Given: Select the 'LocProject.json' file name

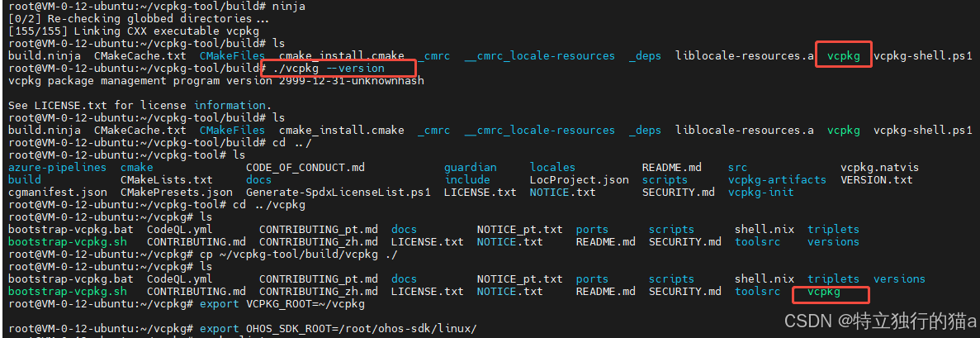Looking at the screenshot, I should [x=579, y=179].
